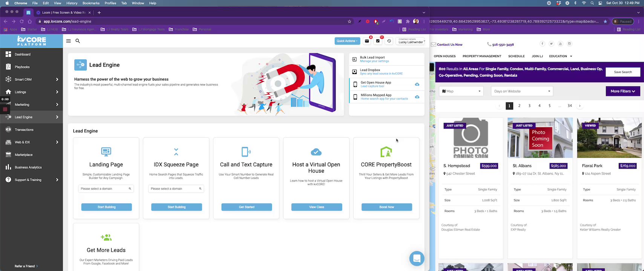Viewport: 644px width, 271px height.
Task: Open the Map view dropdown
Action: [461, 91]
